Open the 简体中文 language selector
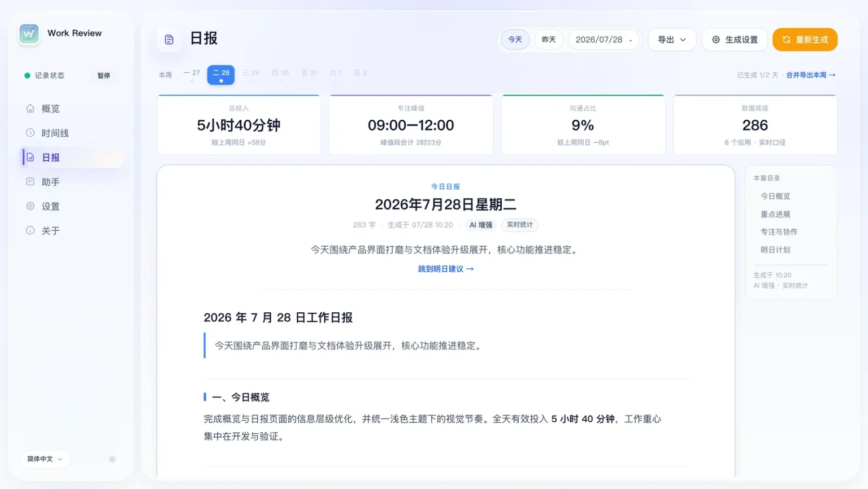This screenshot has height=489, width=868. tap(45, 459)
